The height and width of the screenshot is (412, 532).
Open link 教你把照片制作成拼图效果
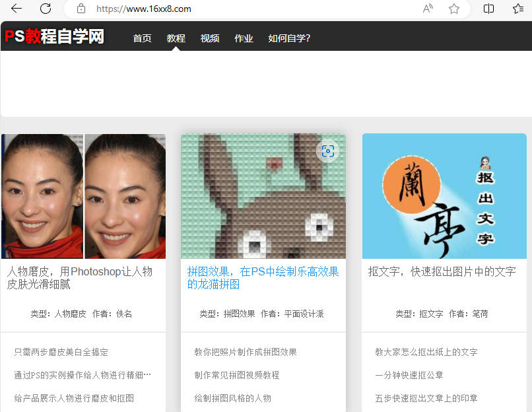pos(246,352)
